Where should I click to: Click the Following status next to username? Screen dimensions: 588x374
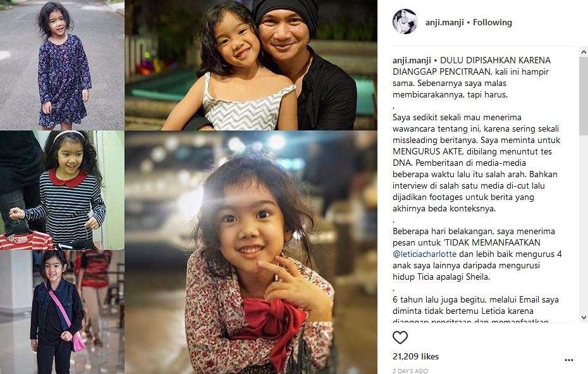493,23
